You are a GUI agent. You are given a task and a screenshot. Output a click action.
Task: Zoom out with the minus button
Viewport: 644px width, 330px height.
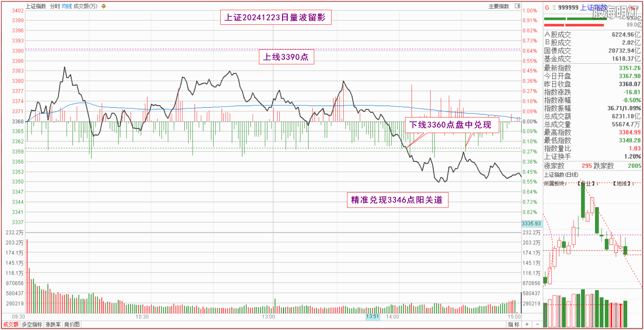[x=537, y=324]
